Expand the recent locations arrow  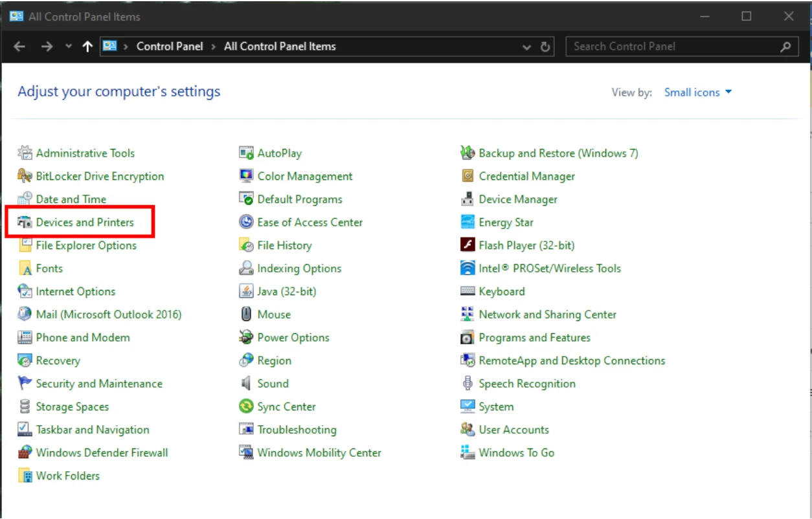(x=69, y=47)
